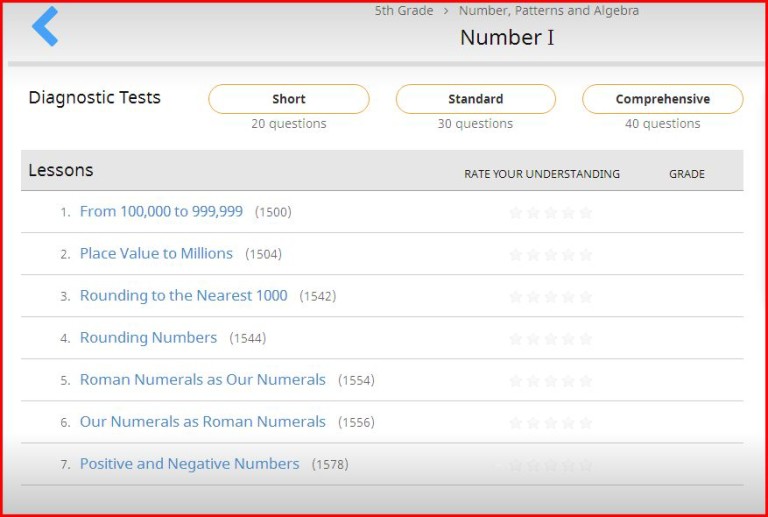Rate Roman Numerals as Our Numerals five stars
This screenshot has height=517, width=768.
pyautogui.click(x=586, y=381)
